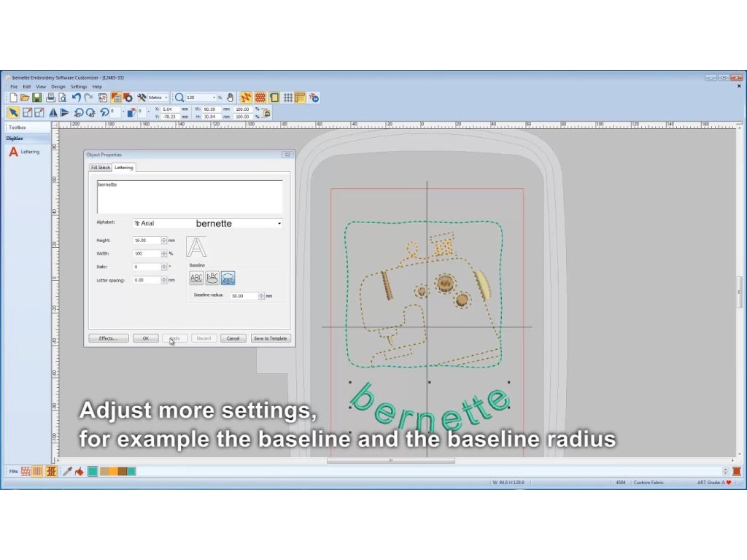The image size is (747, 560).
Task: Click the Baseline radius input field
Action: 244,296
